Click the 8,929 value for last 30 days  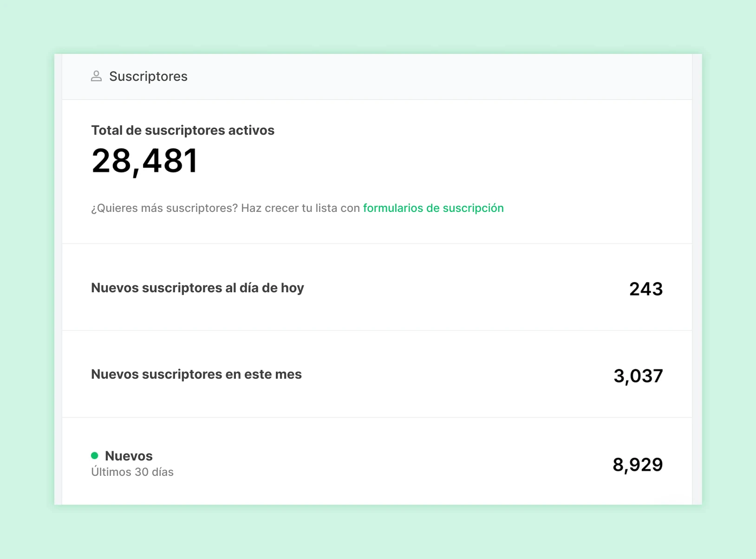tap(637, 465)
